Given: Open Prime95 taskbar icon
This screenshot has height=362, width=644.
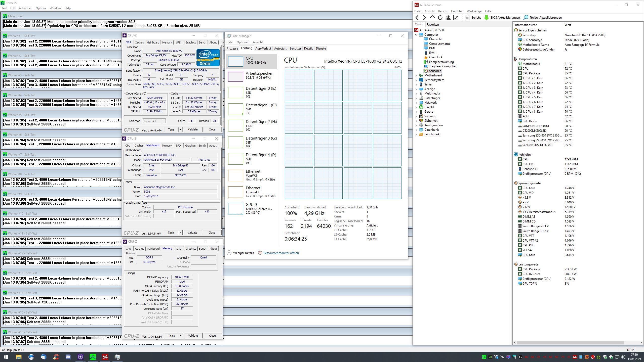Looking at the screenshot, I should tap(93, 357).
